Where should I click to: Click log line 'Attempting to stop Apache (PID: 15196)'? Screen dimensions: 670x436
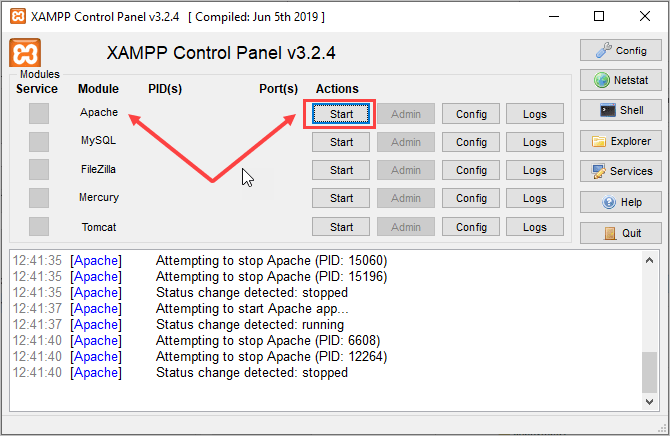[271, 277]
